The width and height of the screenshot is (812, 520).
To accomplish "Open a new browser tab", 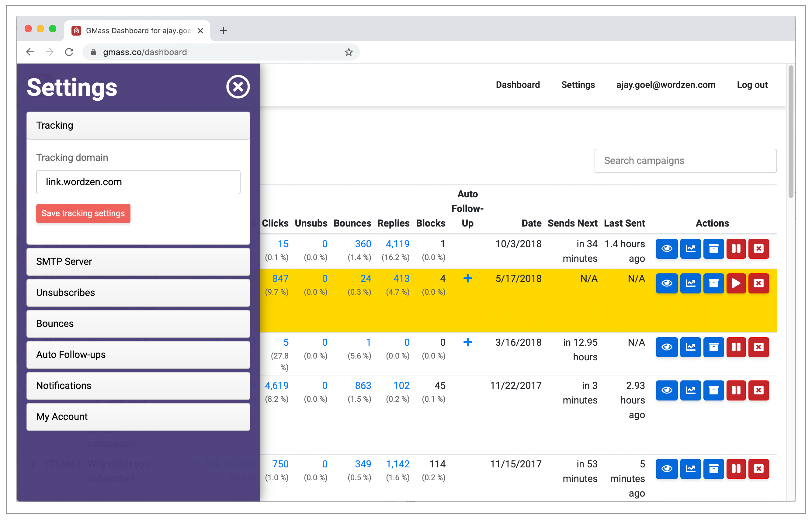I will point(223,31).
